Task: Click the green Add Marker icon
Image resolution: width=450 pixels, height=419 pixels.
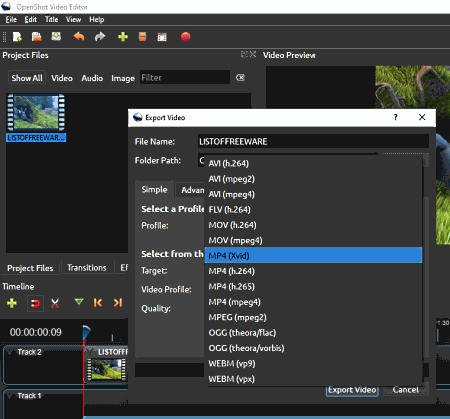Action: click(x=79, y=302)
